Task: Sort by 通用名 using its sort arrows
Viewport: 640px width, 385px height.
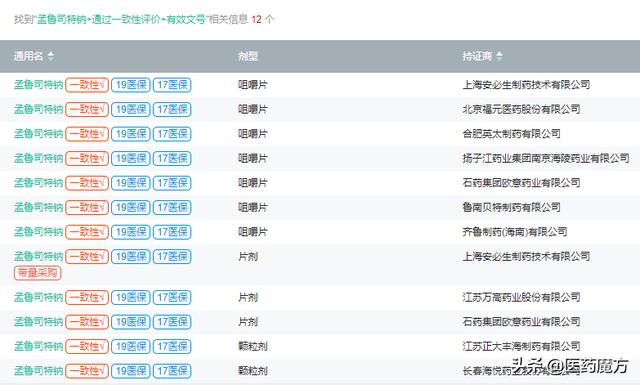Action: coord(51,56)
